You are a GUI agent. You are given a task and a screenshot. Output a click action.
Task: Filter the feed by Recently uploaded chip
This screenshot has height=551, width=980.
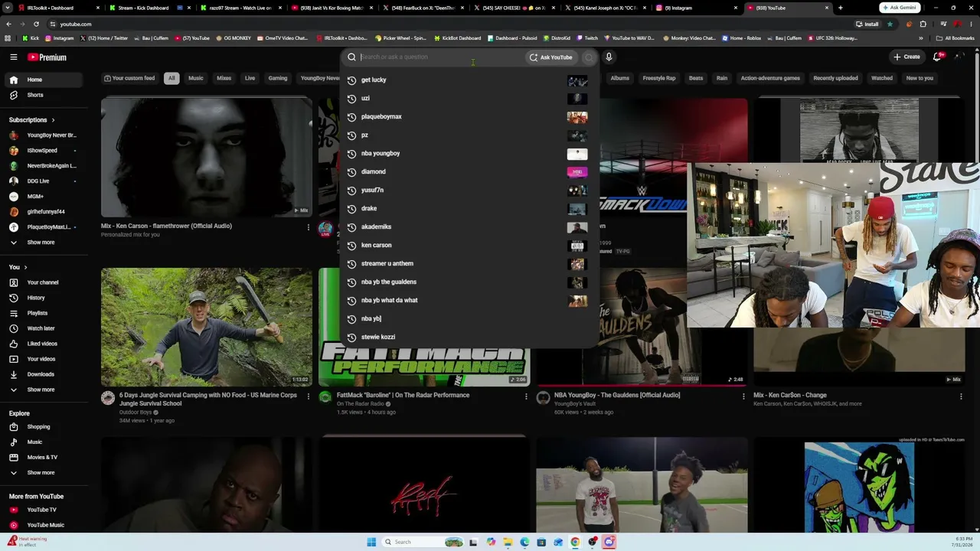835,78
